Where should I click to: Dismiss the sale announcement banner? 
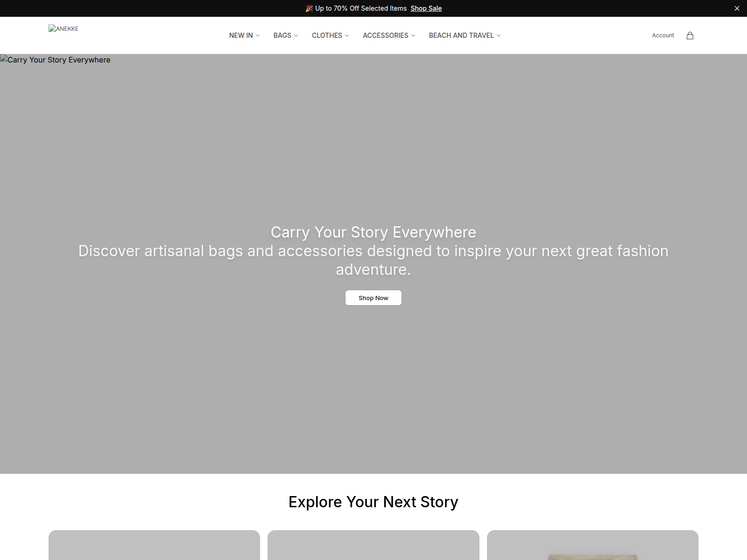[737, 8]
